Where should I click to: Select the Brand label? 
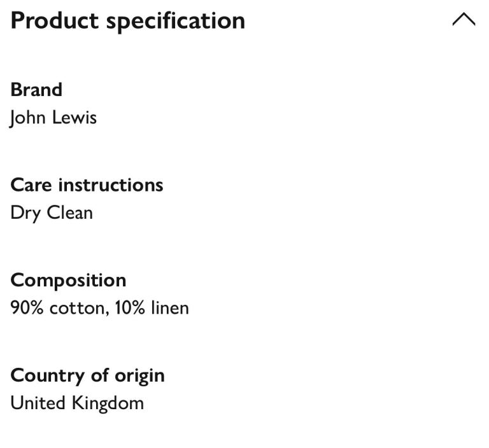[x=36, y=90]
